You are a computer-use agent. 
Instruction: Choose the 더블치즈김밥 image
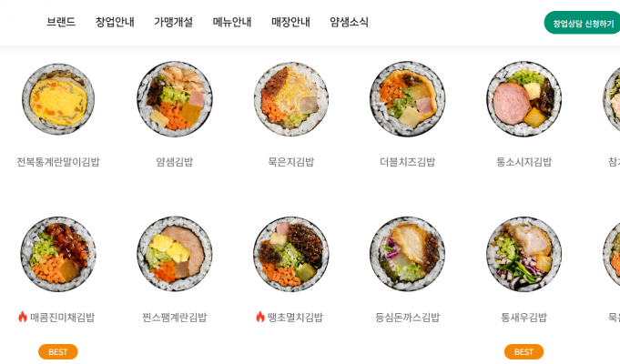[407, 99]
